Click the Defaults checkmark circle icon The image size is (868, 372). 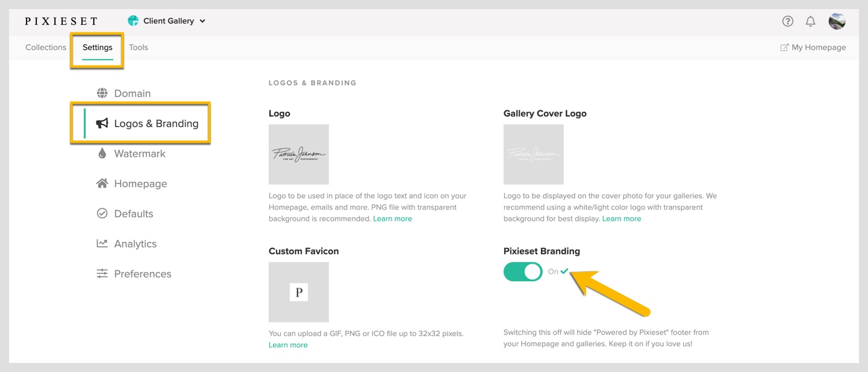(x=102, y=214)
